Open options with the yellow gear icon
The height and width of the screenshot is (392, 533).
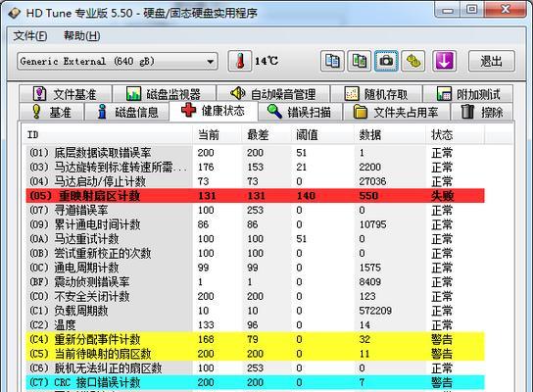click(413, 61)
